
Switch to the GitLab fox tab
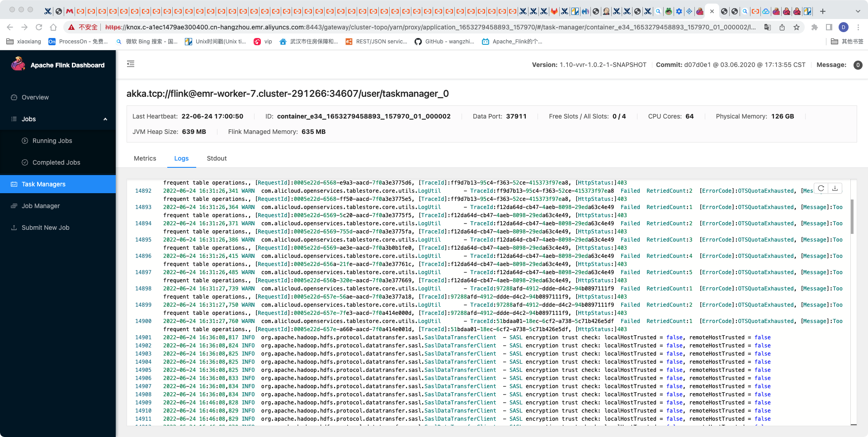click(x=554, y=11)
